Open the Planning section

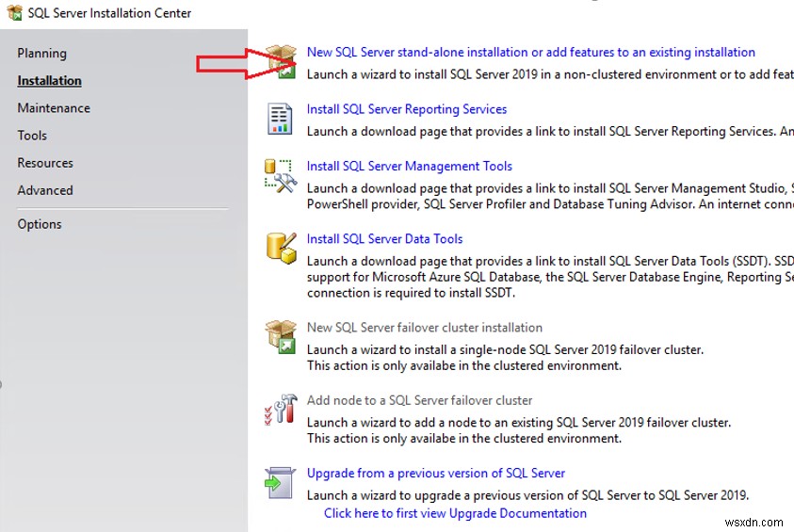click(x=42, y=53)
